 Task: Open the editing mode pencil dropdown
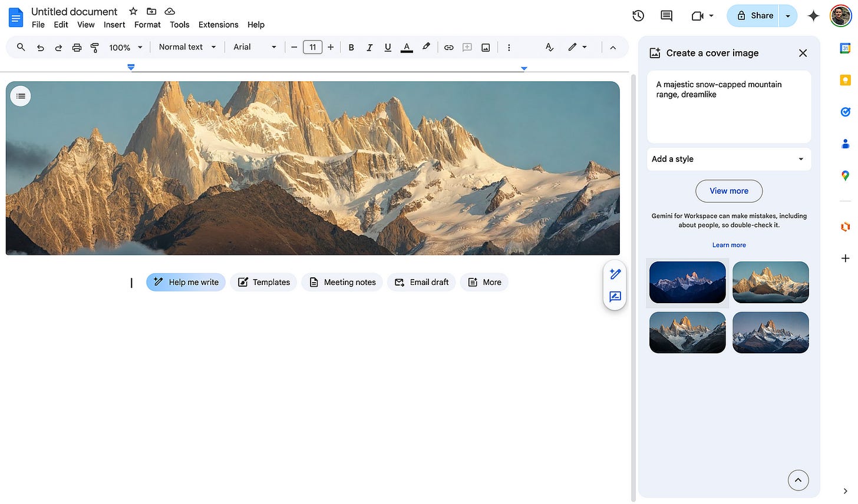point(577,47)
